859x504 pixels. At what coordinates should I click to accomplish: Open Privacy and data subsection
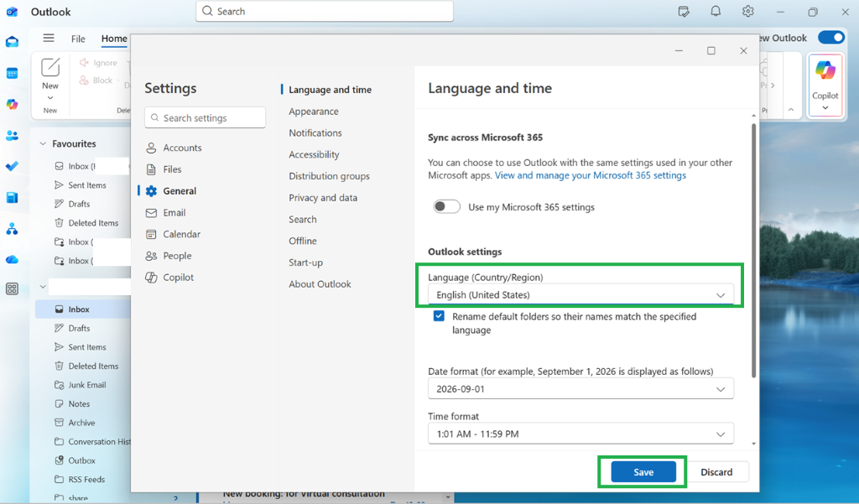(323, 197)
